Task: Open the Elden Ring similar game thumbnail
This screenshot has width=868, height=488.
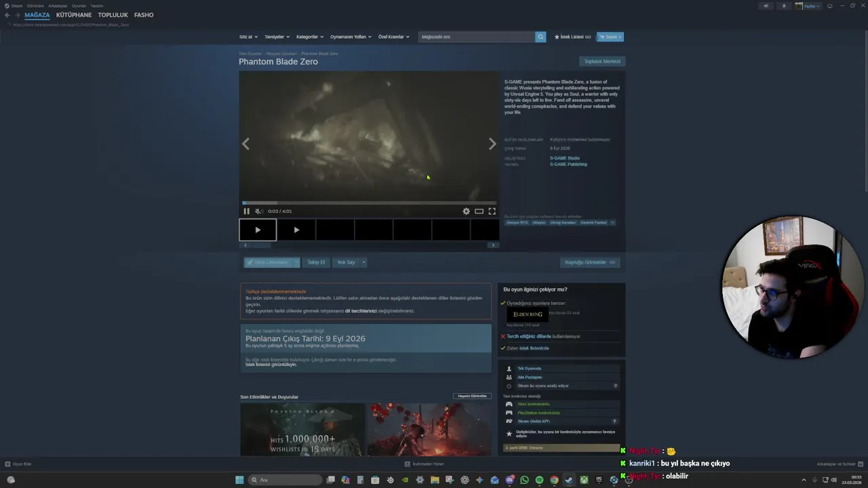Action: pos(528,314)
